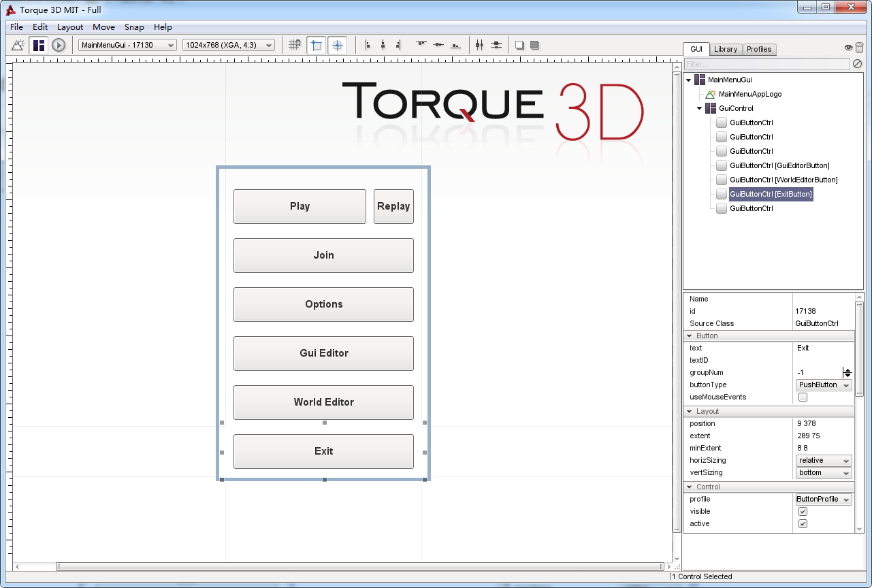
Task: Open the World Editor from the toolbar
Action: click(18, 46)
